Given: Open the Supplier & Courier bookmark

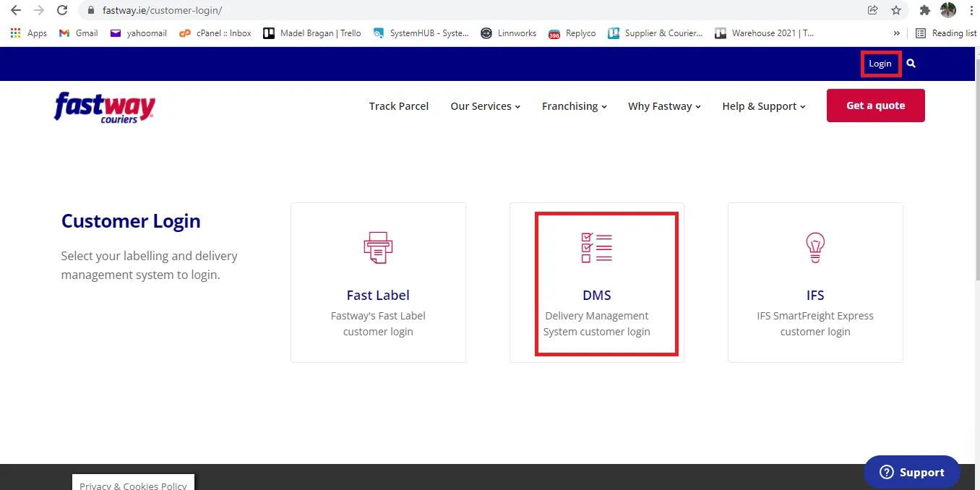Looking at the screenshot, I should point(656,33).
